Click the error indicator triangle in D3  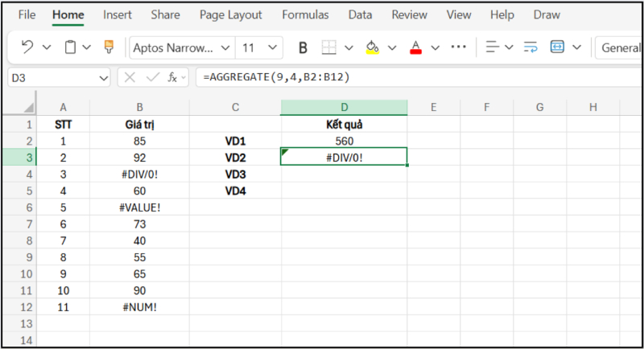coord(285,153)
